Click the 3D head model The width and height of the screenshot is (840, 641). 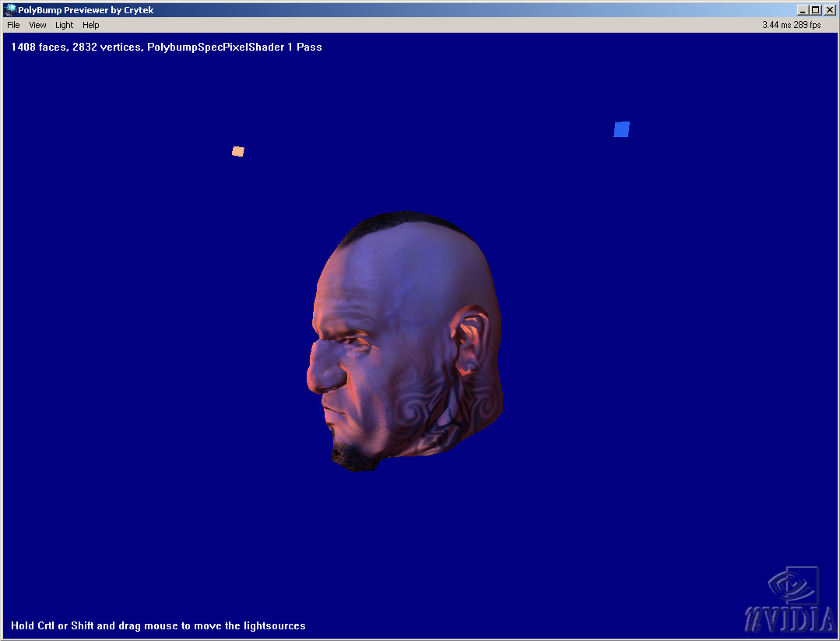405,341
